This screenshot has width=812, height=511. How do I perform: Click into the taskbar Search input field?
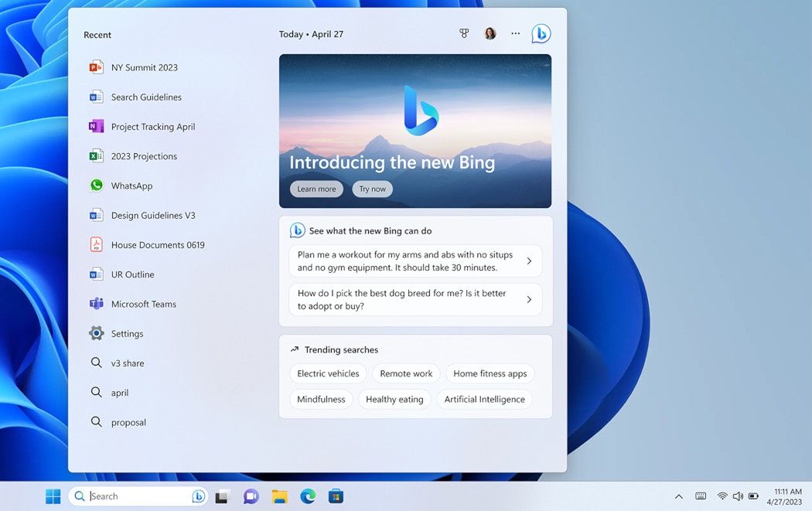pos(138,496)
